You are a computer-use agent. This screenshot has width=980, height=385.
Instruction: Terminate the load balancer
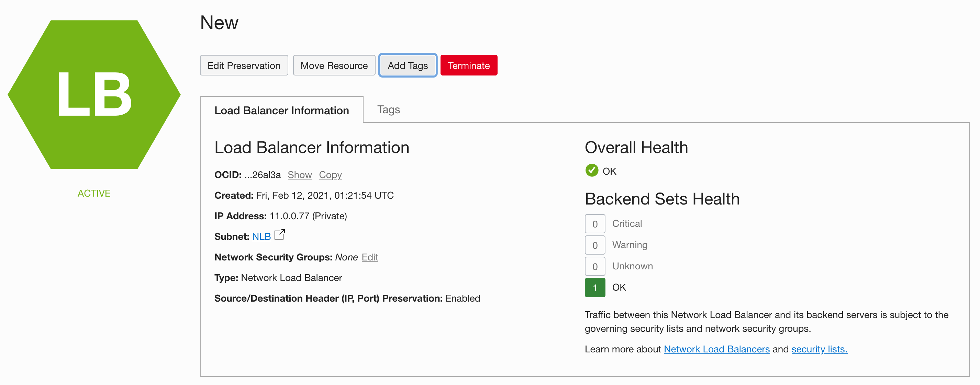click(469, 65)
